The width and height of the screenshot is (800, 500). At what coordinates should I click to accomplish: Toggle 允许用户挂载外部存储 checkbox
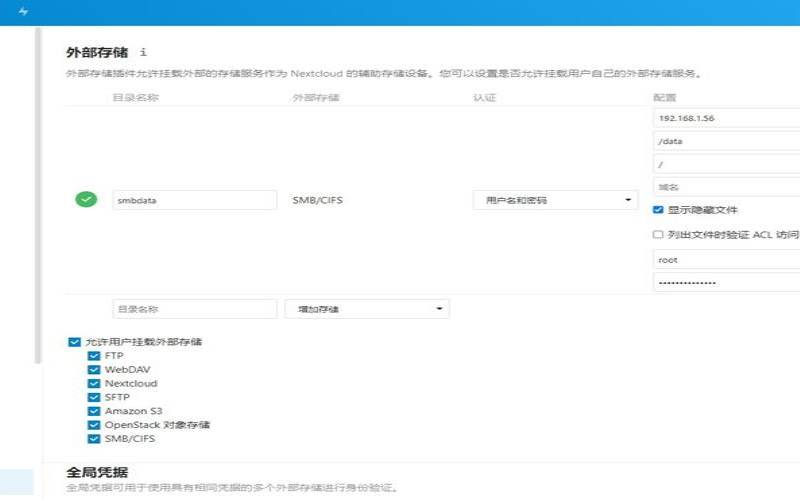pos(74,341)
